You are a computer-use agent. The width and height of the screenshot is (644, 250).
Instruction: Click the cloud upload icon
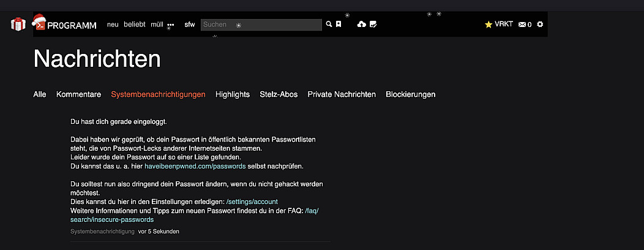pyautogui.click(x=361, y=25)
